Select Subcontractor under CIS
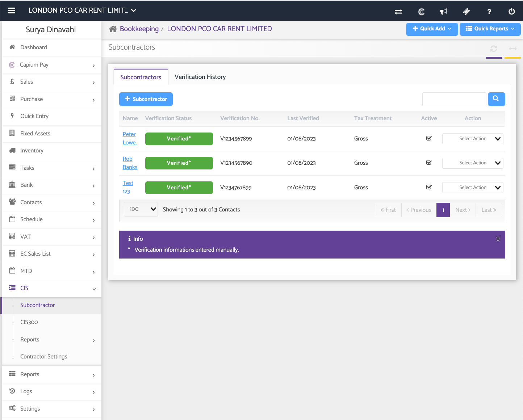 (52, 305)
